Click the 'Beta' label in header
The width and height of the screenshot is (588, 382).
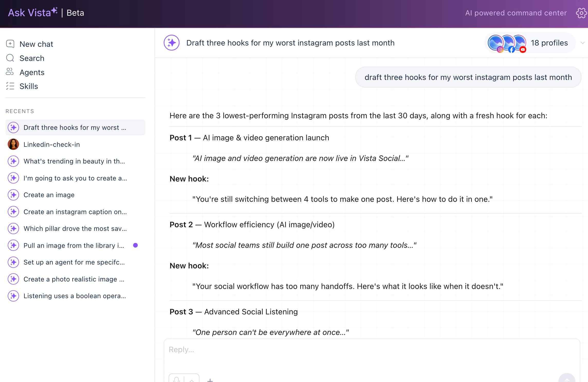point(75,13)
